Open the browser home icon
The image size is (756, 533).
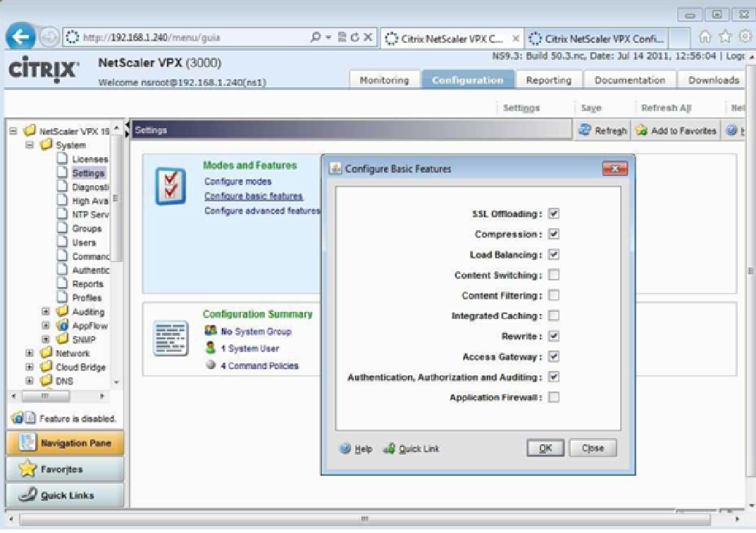[x=705, y=37]
